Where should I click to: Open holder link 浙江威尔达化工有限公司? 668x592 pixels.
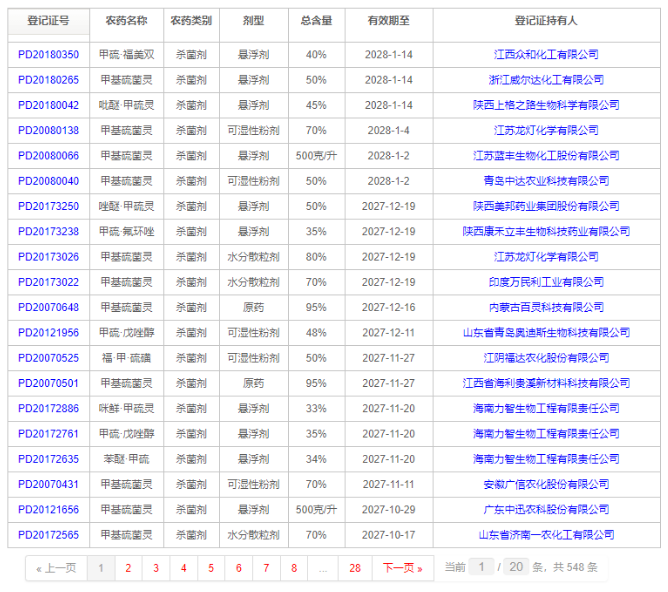coord(546,80)
